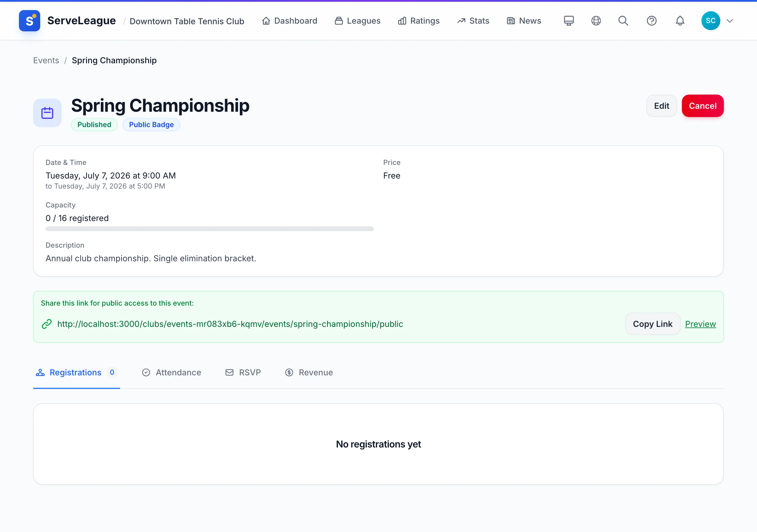Click the Edit button
Screen dimensions: 757x532
click(661, 106)
